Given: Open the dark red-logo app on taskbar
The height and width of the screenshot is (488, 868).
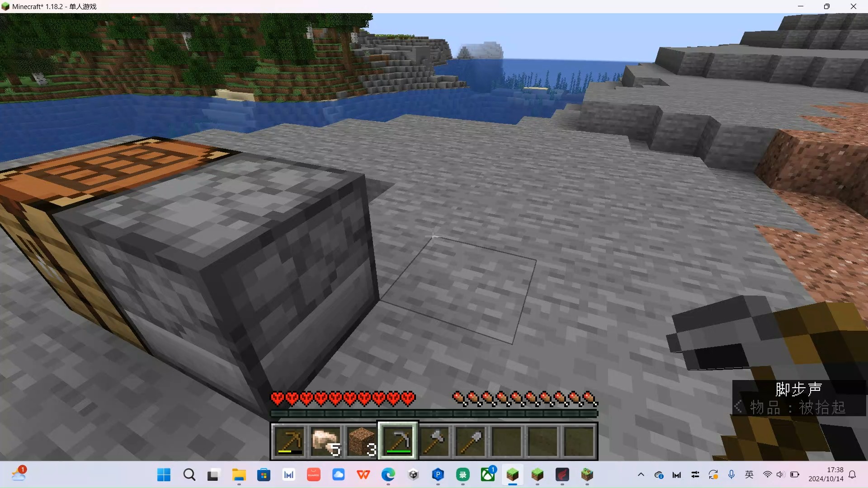Looking at the screenshot, I should (562, 475).
